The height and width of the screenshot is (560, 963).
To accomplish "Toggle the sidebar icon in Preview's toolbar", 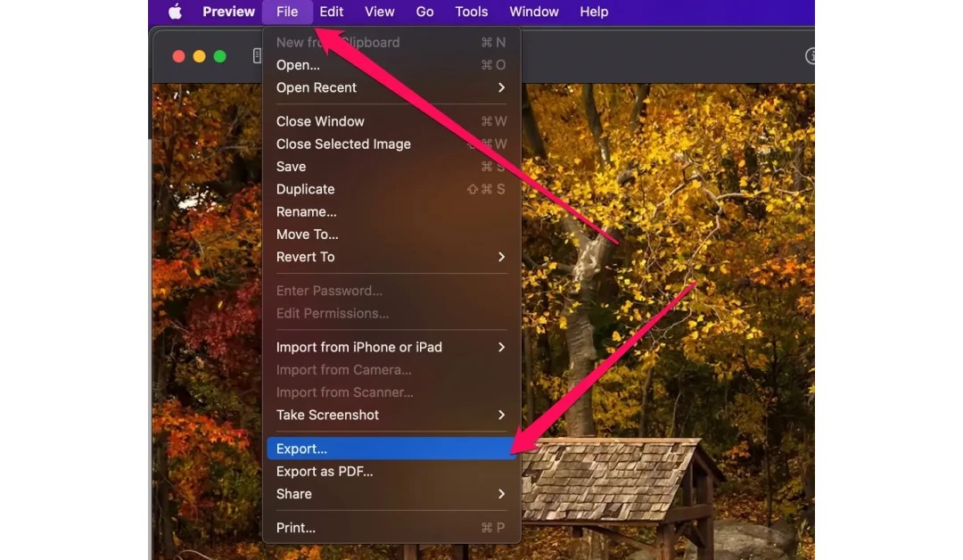I will [258, 55].
